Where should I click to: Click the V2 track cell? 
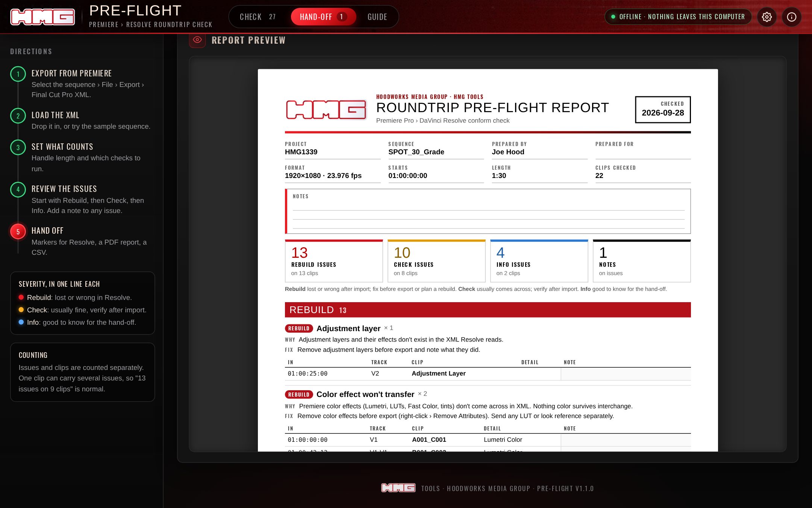(x=375, y=374)
